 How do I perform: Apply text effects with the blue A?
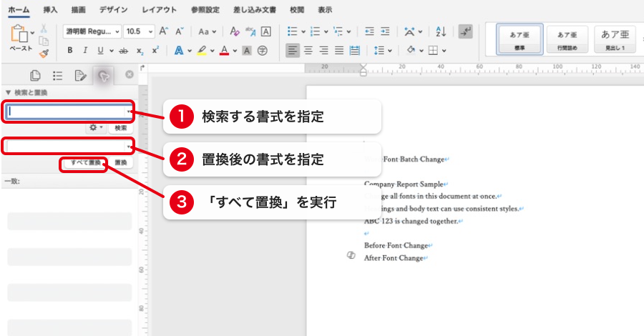[x=179, y=50]
